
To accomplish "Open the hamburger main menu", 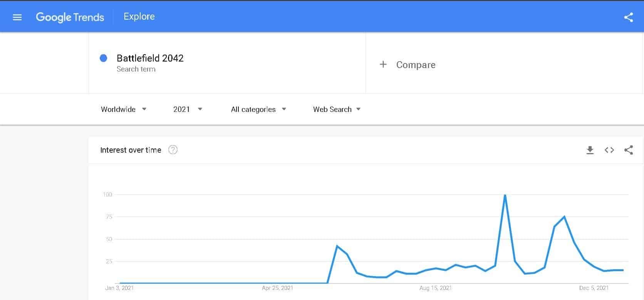I will pyautogui.click(x=17, y=17).
